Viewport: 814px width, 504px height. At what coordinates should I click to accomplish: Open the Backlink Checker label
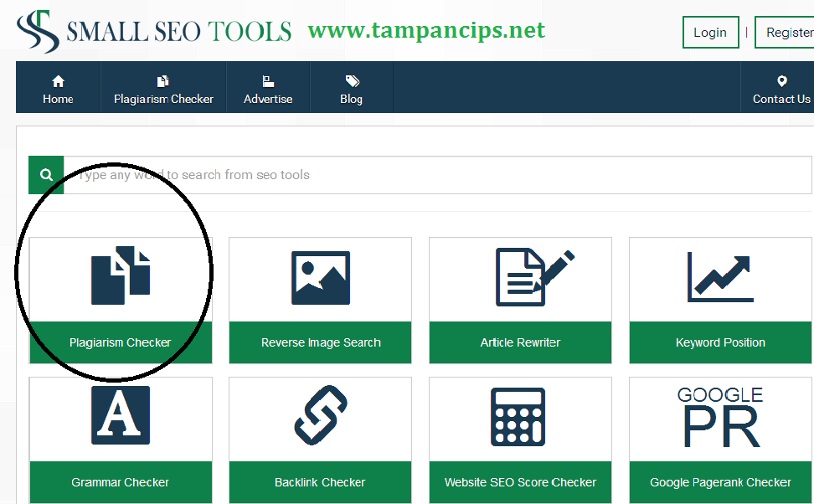pos(320,482)
